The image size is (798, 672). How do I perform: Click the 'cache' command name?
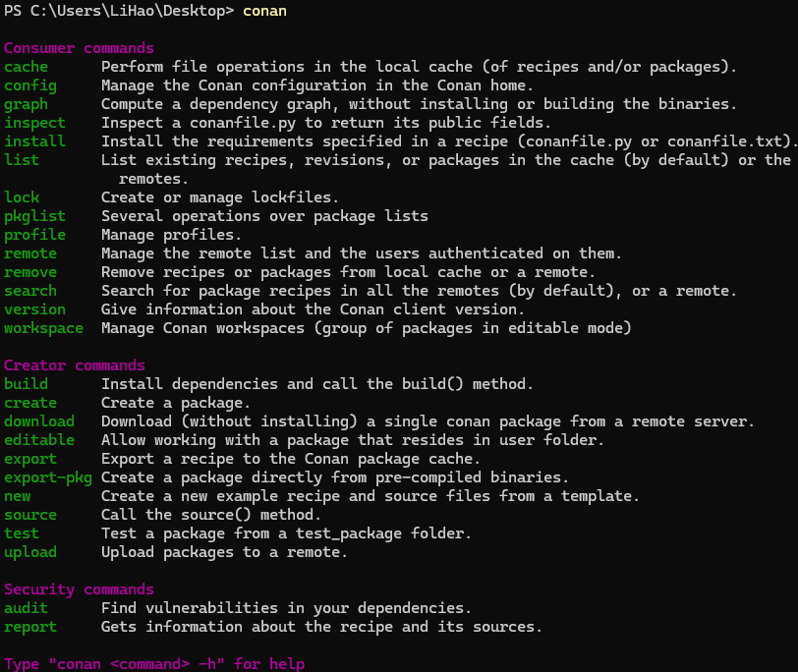click(x=26, y=67)
